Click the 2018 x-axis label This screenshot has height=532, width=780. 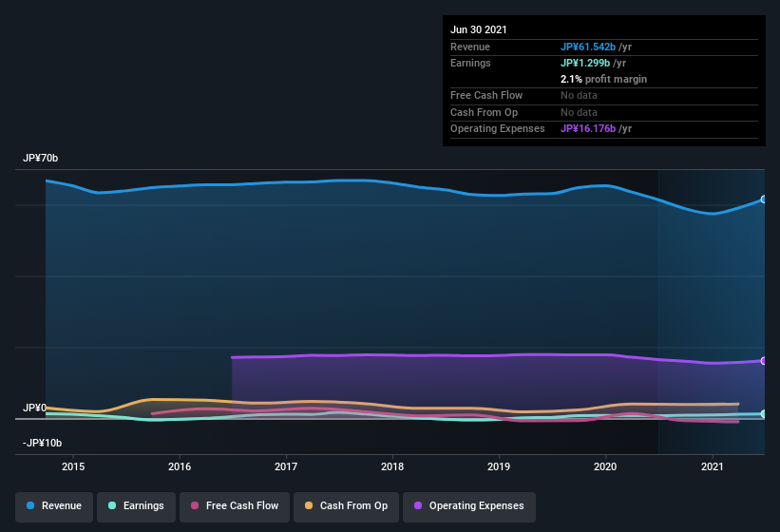pyautogui.click(x=392, y=466)
